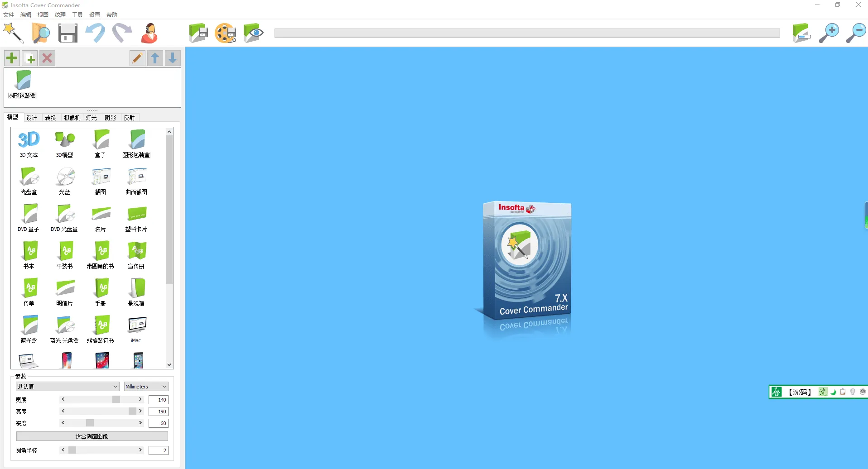Image resolution: width=868 pixels, height=469 pixels.
Task: Click the 适合侧面图像 button
Action: (92, 436)
